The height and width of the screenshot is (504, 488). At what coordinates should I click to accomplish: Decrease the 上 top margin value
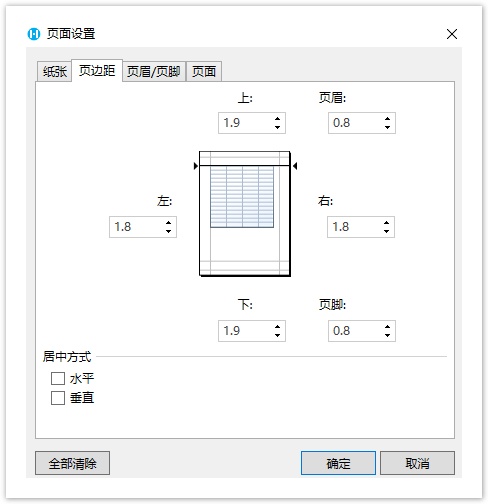277,127
